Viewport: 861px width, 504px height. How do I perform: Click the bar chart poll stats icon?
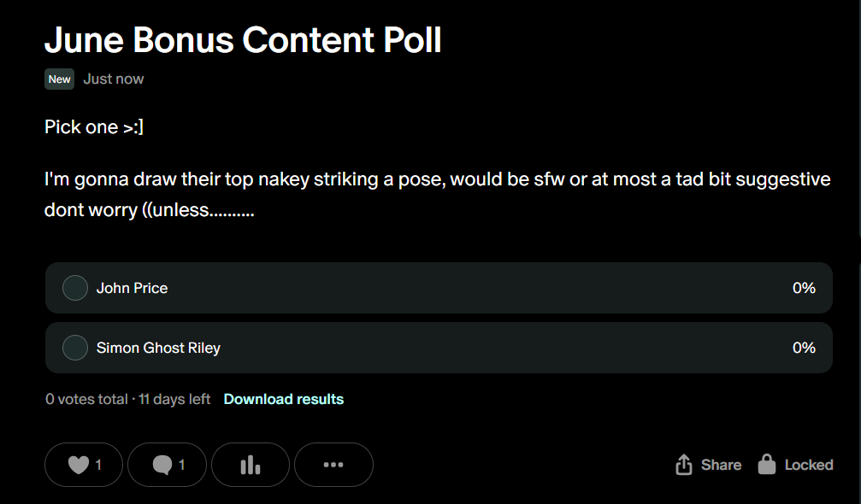point(250,465)
